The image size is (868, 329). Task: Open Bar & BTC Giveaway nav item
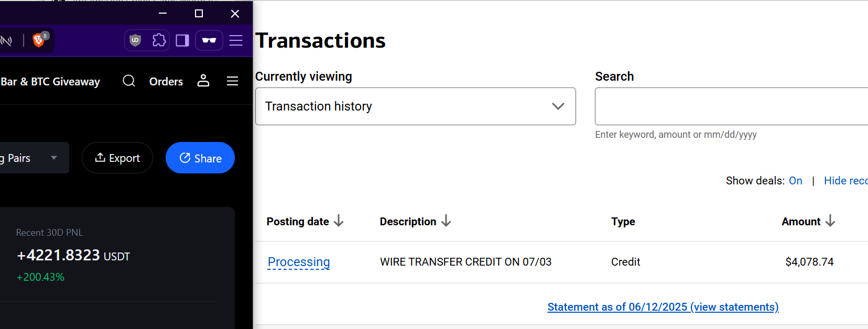(x=50, y=82)
